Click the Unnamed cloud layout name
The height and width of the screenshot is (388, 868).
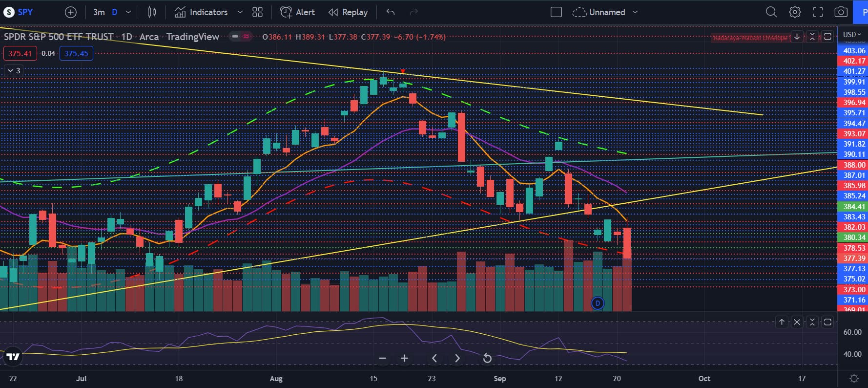click(x=599, y=12)
